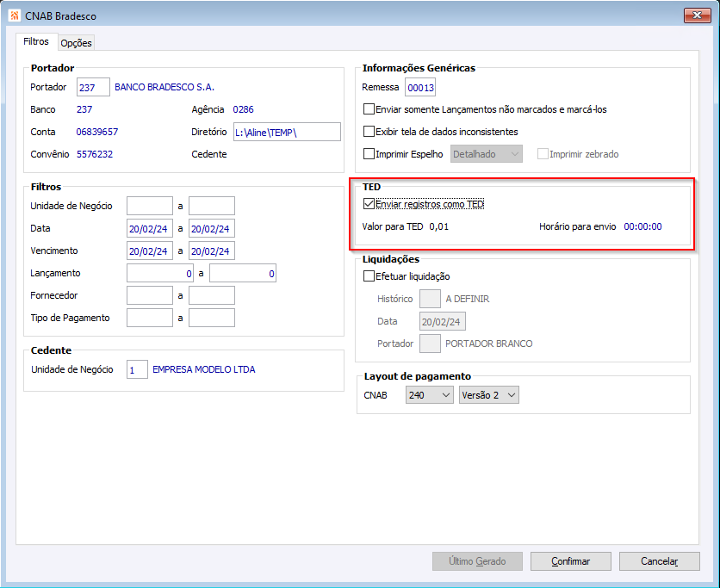Click the Último Gerado button
The height and width of the screenshot is (588, 720).
(477, 561)
